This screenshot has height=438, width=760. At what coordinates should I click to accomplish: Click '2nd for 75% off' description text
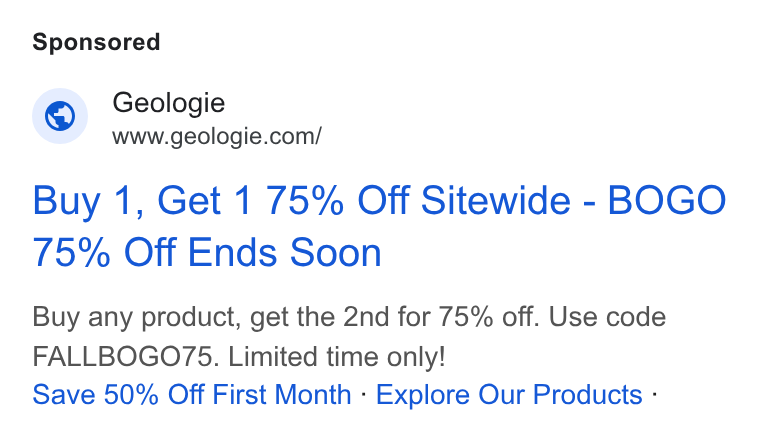(x=441, y=317)
